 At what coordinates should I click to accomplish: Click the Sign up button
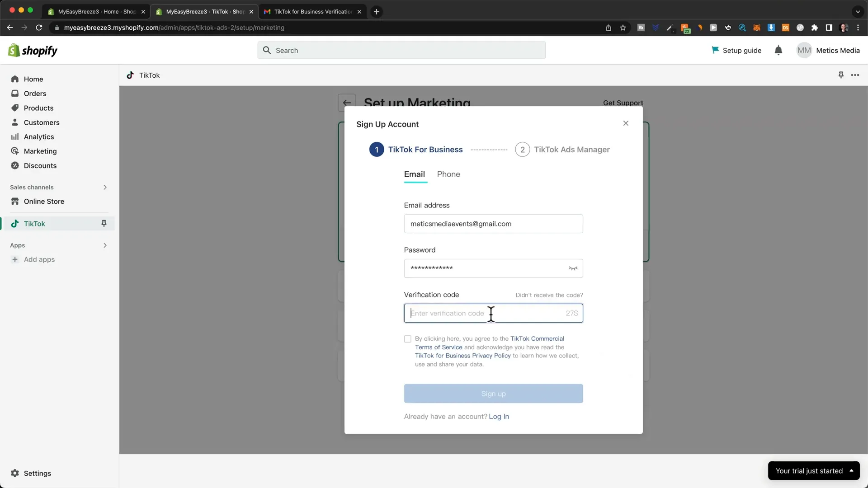pyautogui.click(x=493, y=394)
